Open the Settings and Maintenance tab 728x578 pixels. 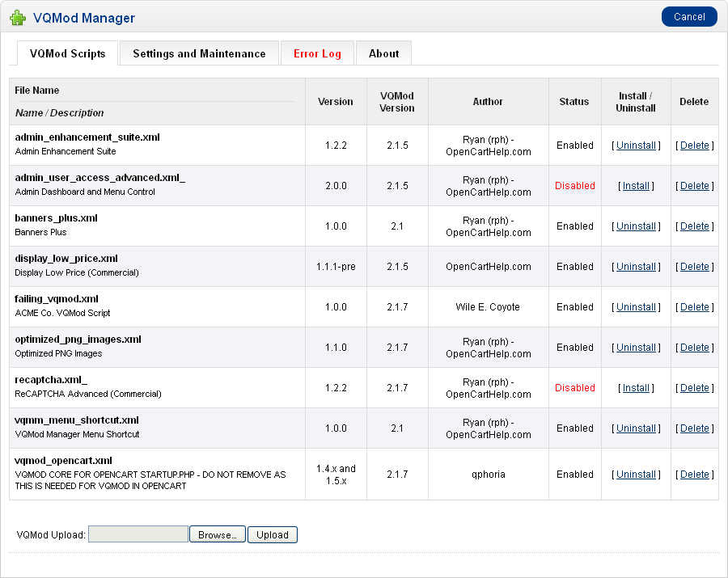pos(199,53)
